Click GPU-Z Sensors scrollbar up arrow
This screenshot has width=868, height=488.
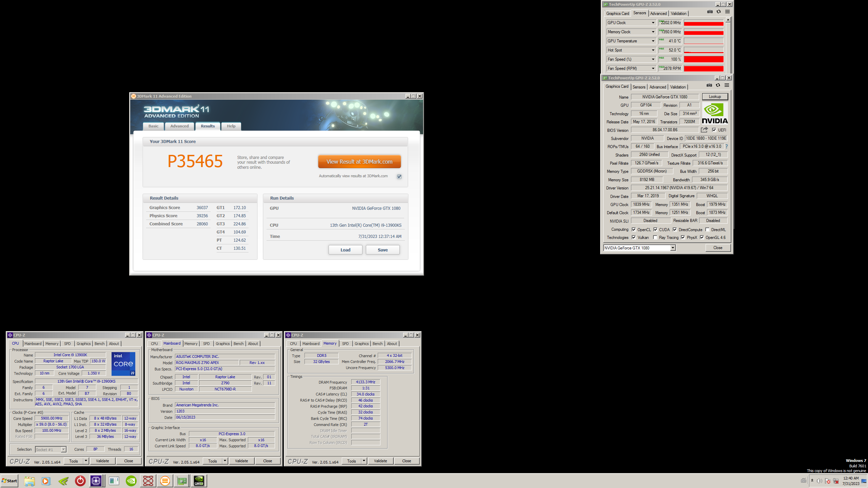pyautogui.click(x=728, y=20)
